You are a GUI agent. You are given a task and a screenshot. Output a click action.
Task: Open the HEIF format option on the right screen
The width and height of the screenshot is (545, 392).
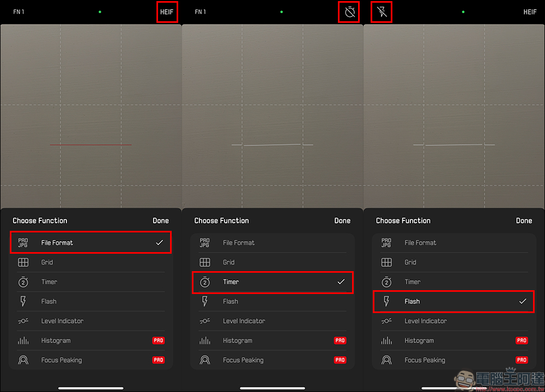[530, 12]
